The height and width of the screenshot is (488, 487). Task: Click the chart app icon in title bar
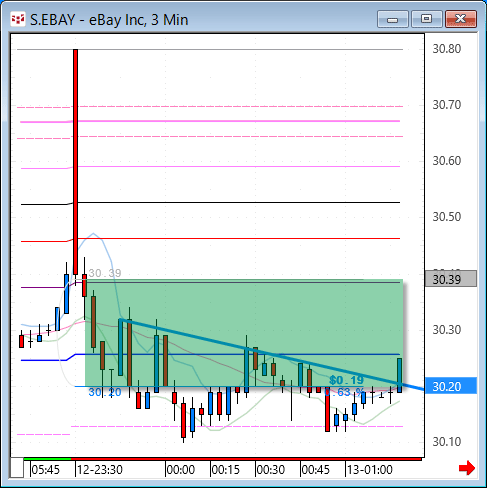coord(18,19)
